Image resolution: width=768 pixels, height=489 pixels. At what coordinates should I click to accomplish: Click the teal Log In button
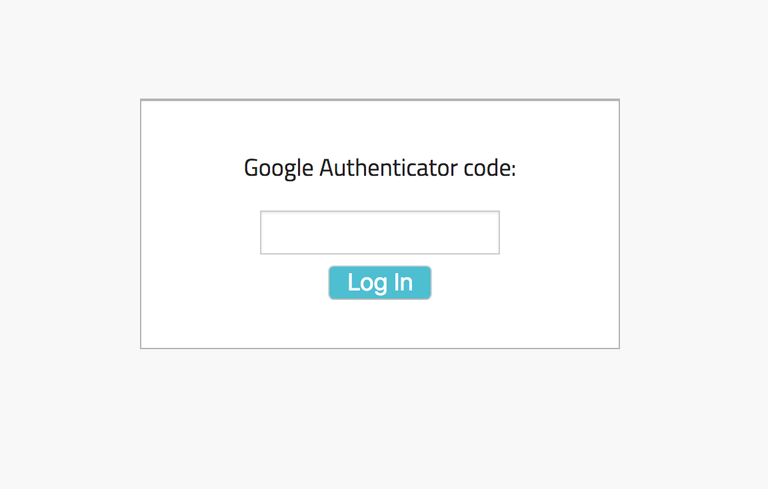click(x=380, y=283)
